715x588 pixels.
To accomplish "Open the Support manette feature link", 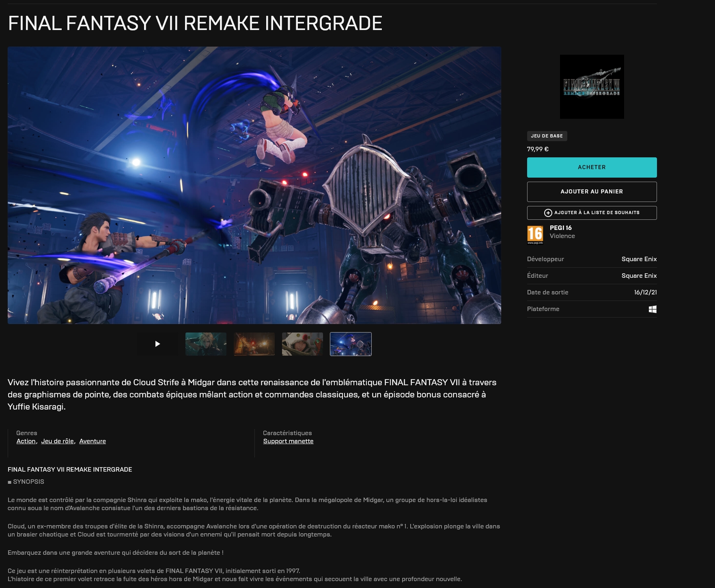I will pos(288,441).
